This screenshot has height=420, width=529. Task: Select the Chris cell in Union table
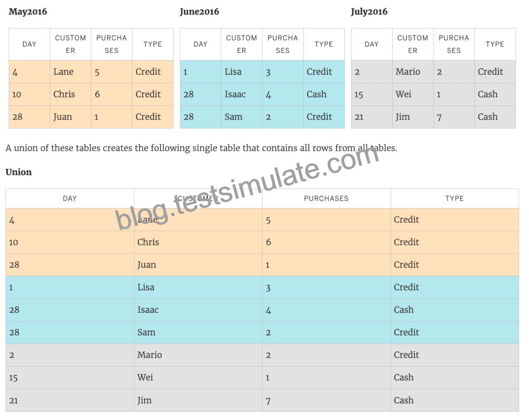click(198, 242)
